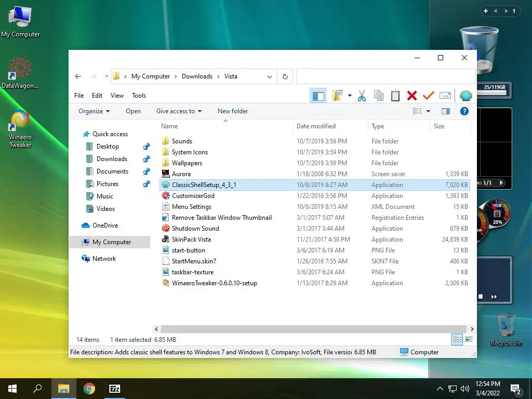Click the blue Help question icon

point(464,111)
